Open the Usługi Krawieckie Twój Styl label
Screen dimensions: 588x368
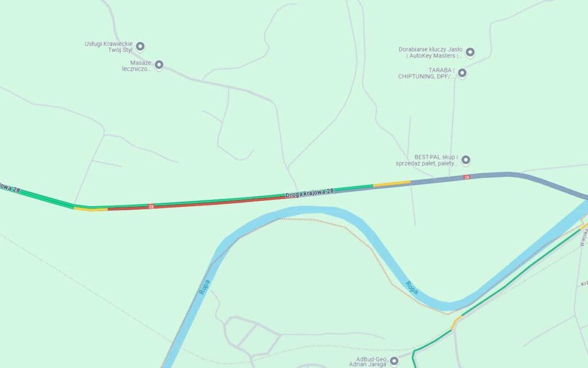coord(109,47)
